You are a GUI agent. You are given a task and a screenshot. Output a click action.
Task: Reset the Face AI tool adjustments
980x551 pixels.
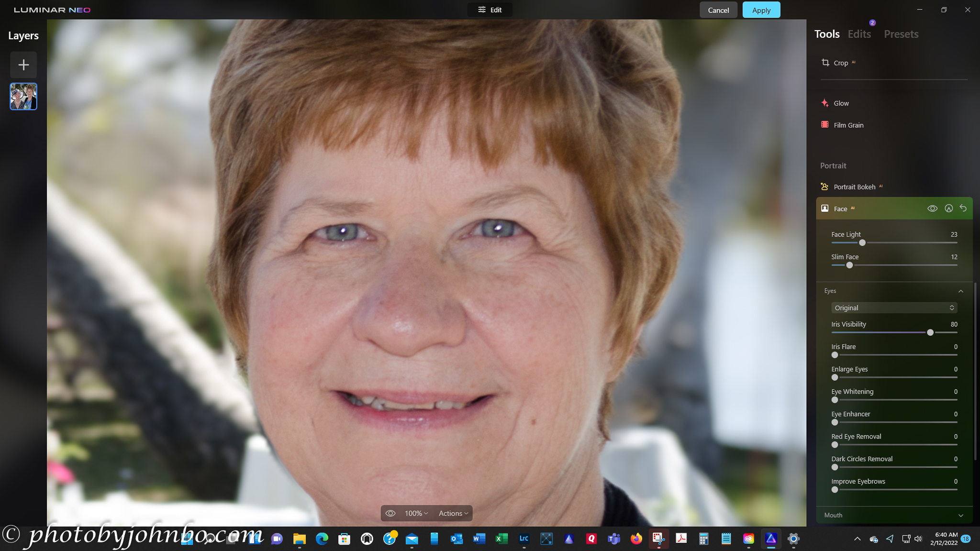963,209
